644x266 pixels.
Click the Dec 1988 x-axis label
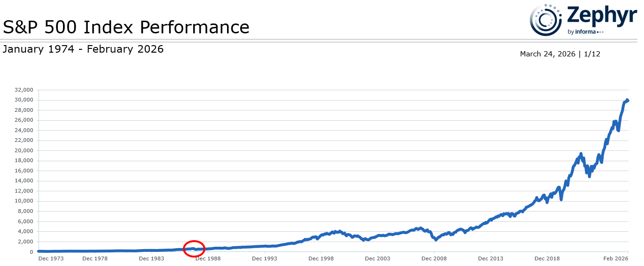tap(208, 258)
